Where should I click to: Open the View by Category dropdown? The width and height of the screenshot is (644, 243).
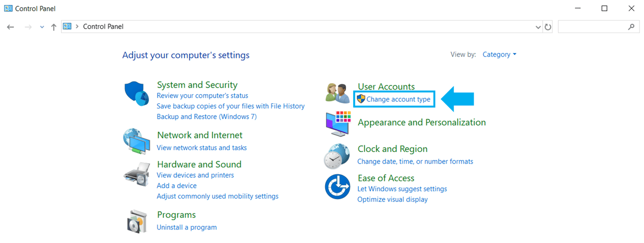pyautogui.click(x=499, y=55)
